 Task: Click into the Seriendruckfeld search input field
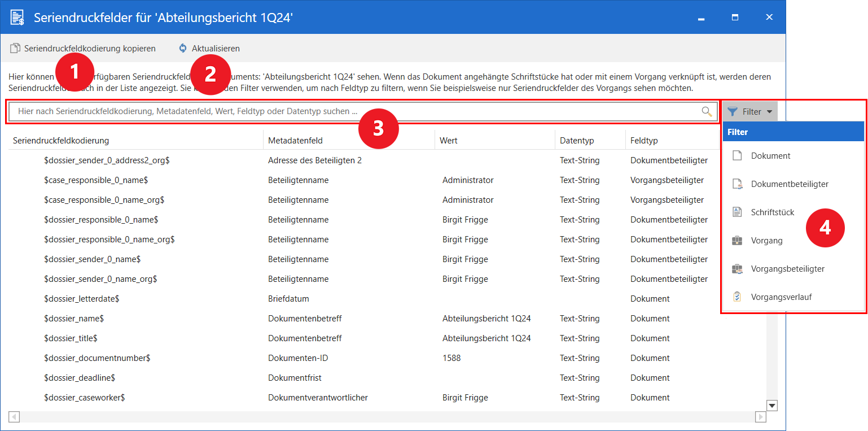pos(356,112)
